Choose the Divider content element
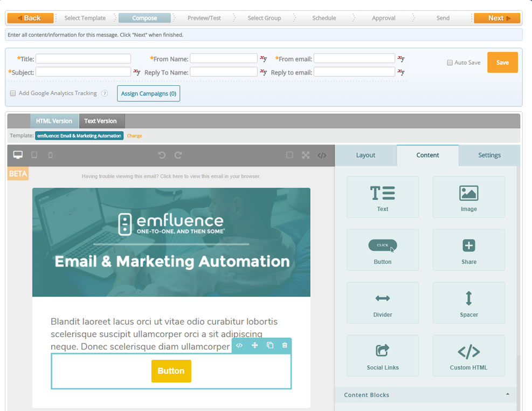 (382, 303)
